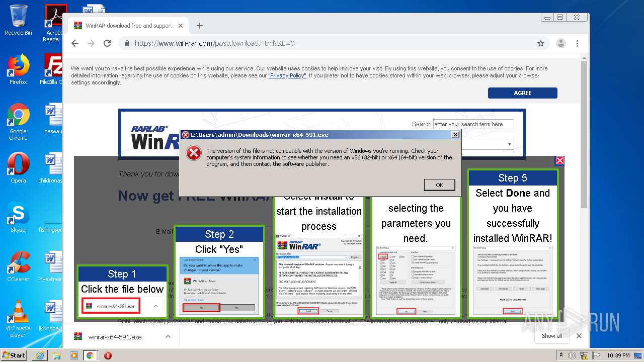Open the listingpart Word document icon
Screen dimensions: 644x362
(x=51, y=316)
